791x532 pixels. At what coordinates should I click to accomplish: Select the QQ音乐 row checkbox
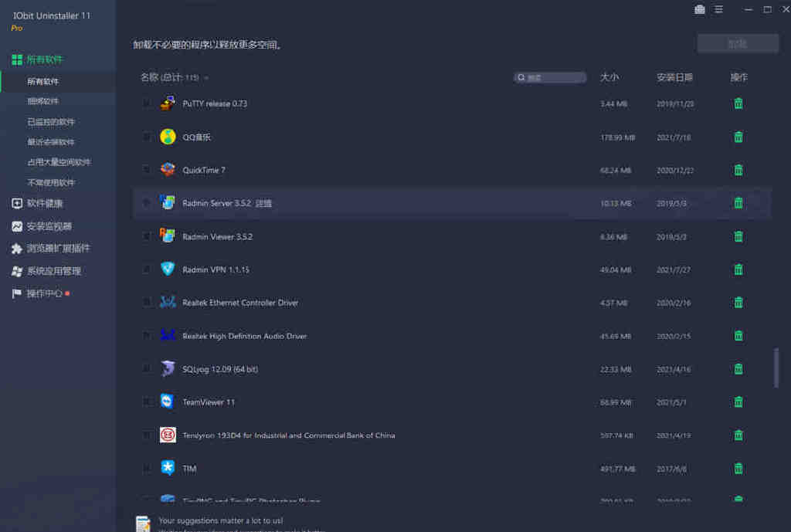[x=146, y=136]
